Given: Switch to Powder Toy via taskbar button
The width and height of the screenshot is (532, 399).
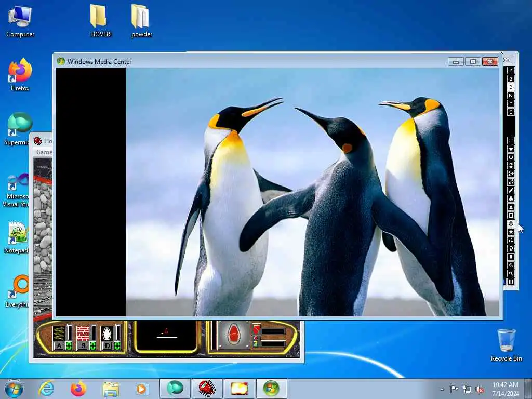Looking at the screenshot, I should tap(239, 389).
